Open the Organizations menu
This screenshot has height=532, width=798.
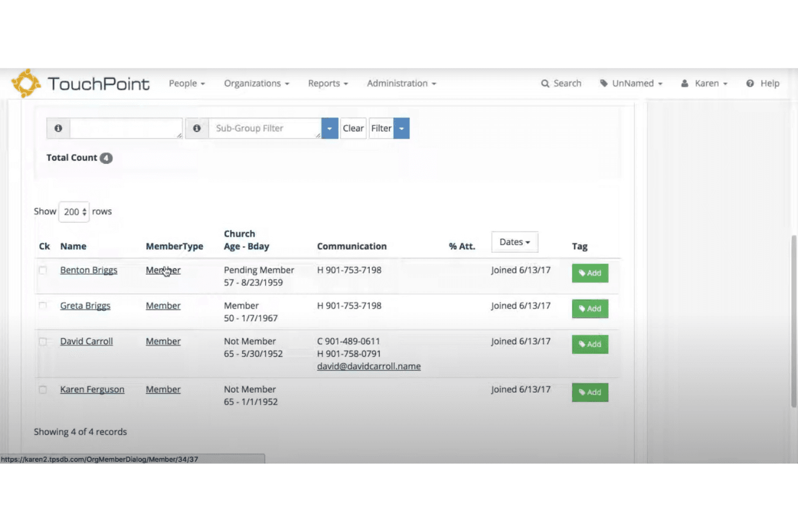[257, 84]
